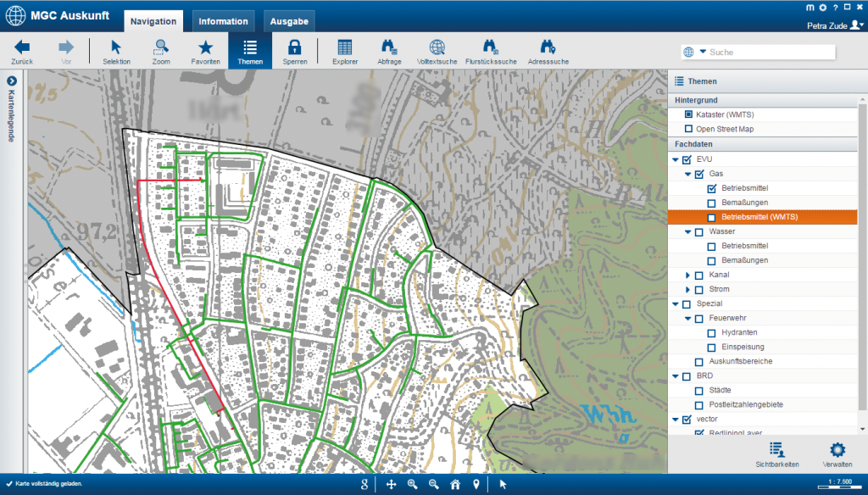Switch to the Ausgabe tab

coord(289,21)
